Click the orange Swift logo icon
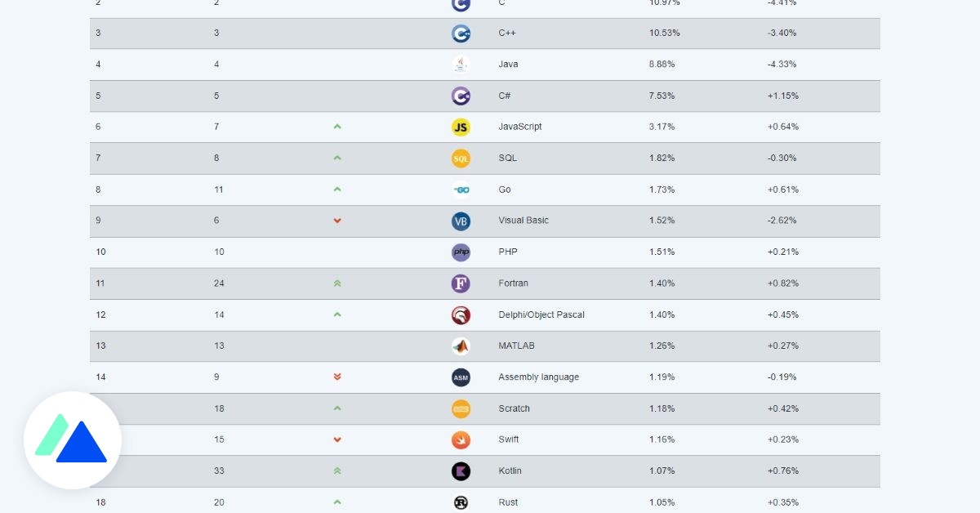The width and height of the screenshot is (980, 513). tap(461, 439)
